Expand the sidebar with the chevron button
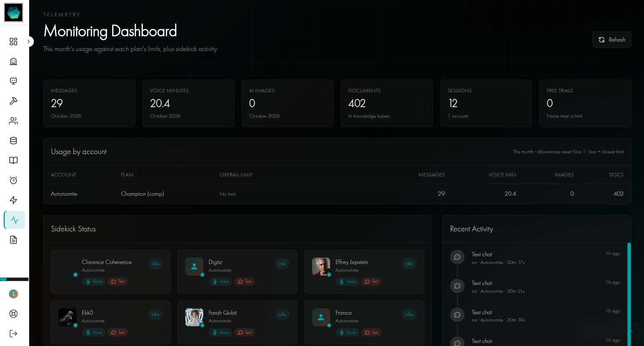 pyautogui.click(x=28, y=42)
